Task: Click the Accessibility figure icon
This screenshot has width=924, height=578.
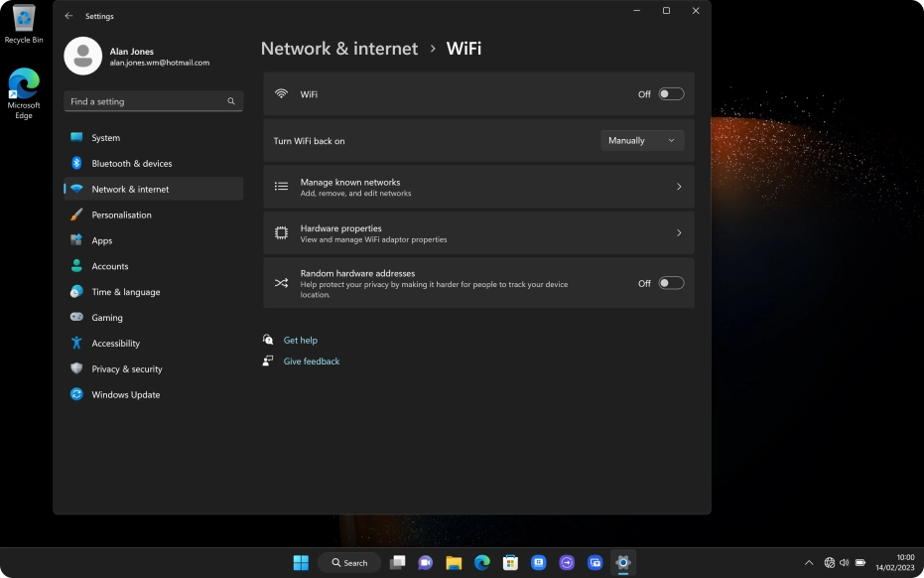Action: 76,343
